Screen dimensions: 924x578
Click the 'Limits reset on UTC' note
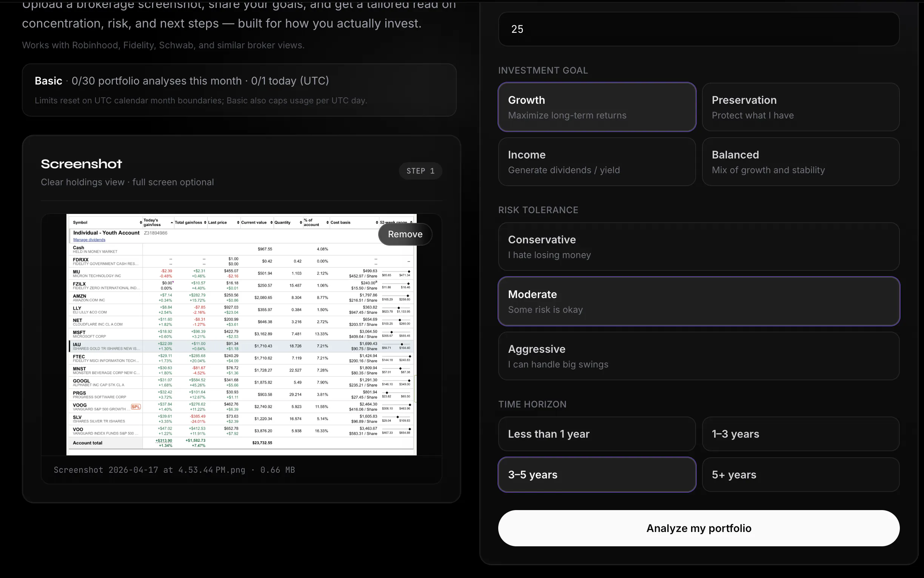click(201, 100)
